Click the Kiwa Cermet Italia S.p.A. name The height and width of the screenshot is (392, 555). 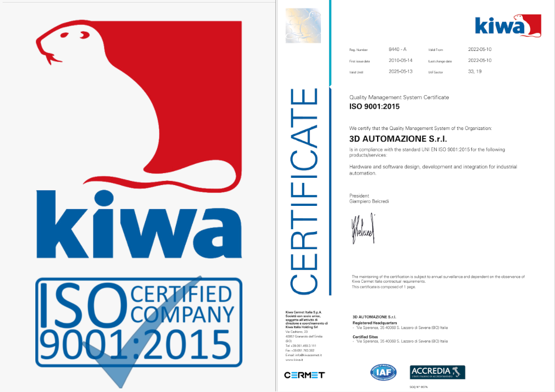[303, 312]
